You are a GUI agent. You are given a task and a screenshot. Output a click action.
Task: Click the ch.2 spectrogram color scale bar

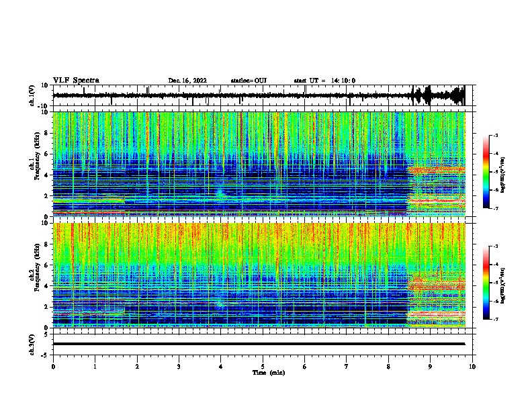click(x=486, y=283)
